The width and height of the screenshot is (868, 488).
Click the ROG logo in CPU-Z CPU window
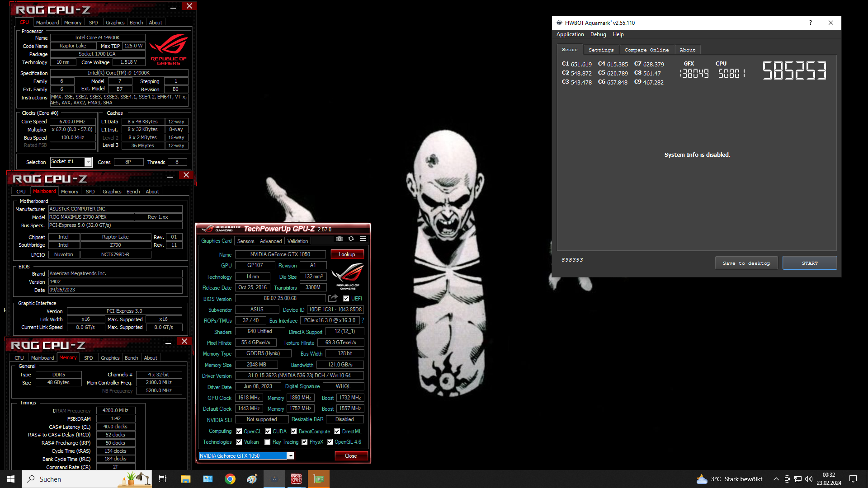point(168,49)
